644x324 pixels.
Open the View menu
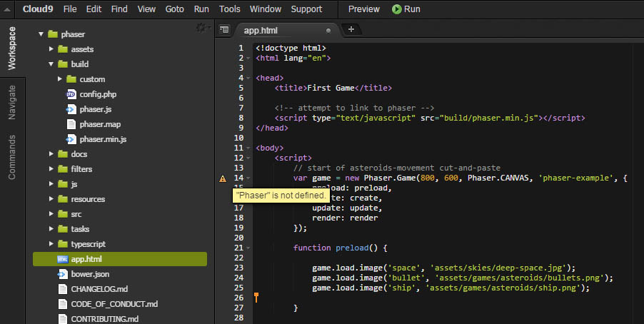point(146,9)
